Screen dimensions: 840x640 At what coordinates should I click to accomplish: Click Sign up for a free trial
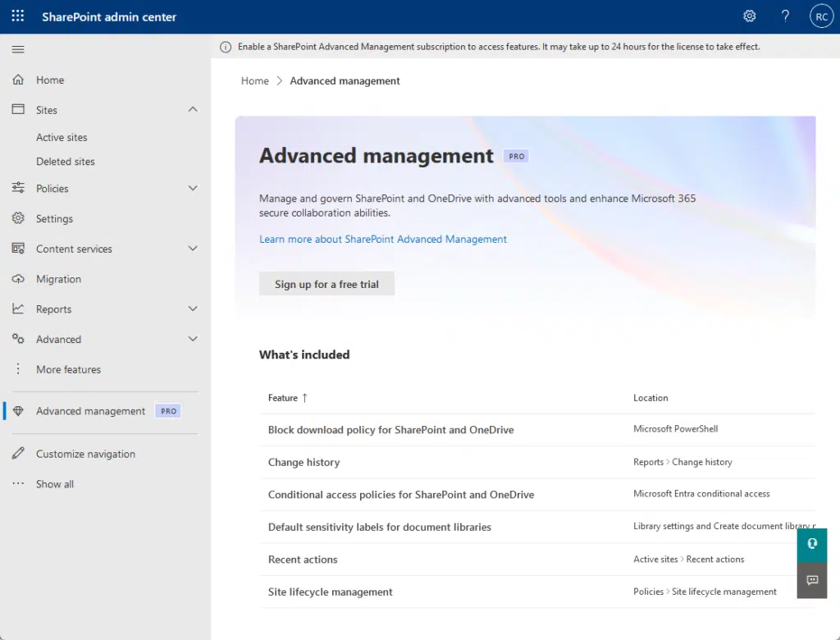pyautogui.click(x=326, y=283)
